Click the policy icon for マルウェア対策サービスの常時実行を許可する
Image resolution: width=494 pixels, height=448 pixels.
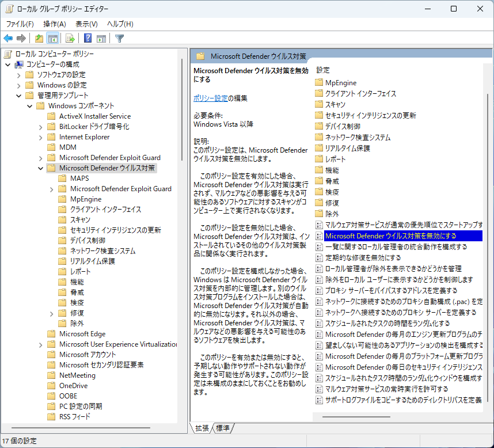click(319, 389)
